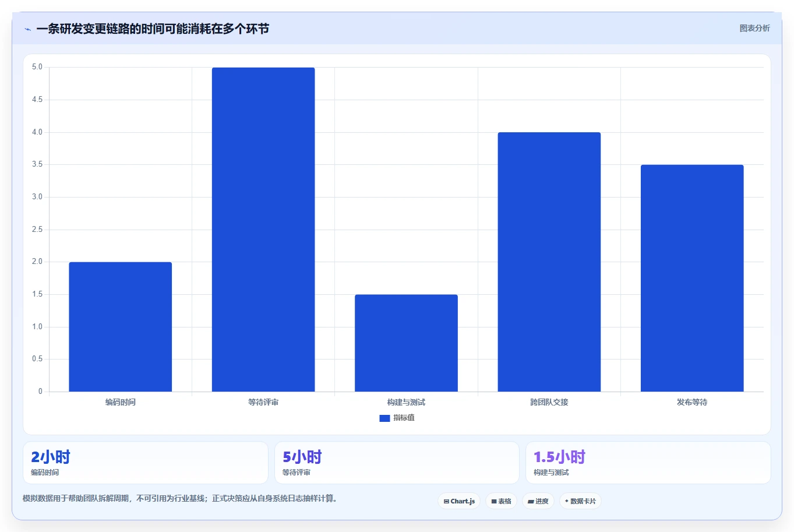Select the 构建与测试 bar in the chart
The height and width of the screenshot is (532, 794).
pyautogui.click(x=406, y=343)
